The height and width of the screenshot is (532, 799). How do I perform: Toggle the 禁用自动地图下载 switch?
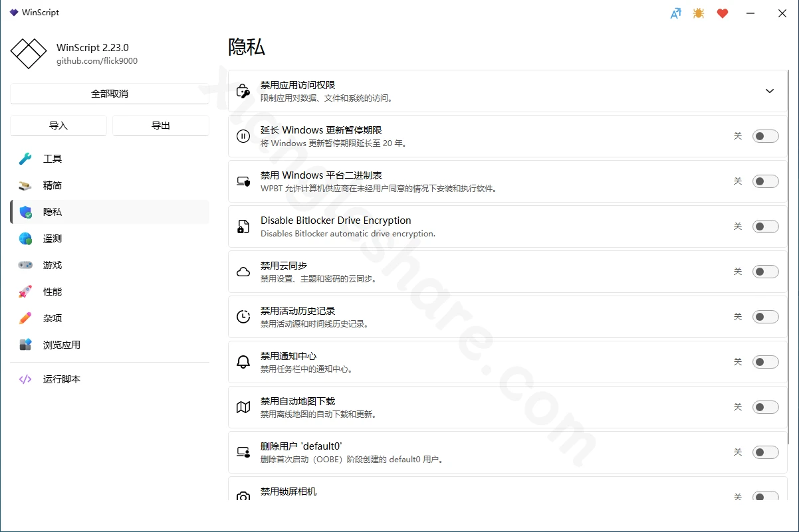click(x=765, y=407)
